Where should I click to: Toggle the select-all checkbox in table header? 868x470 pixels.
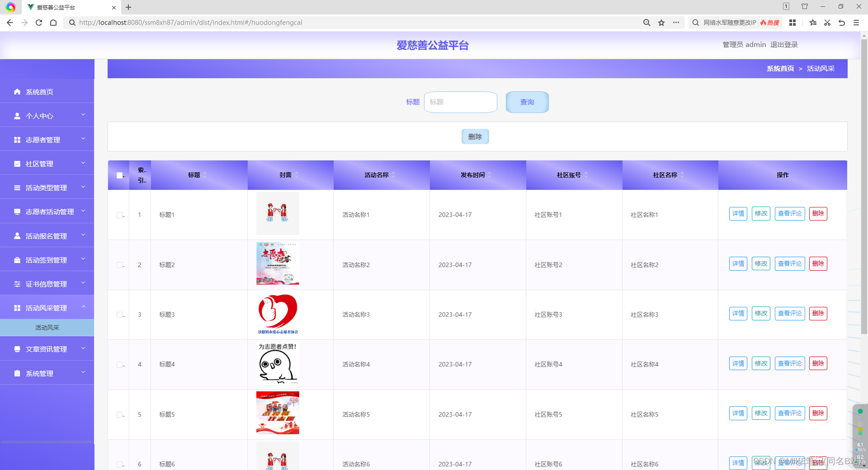(x=119, y=175)
